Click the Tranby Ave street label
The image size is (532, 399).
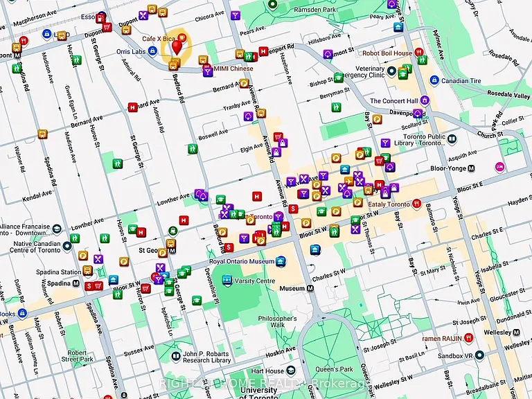(x=237, y=105)
